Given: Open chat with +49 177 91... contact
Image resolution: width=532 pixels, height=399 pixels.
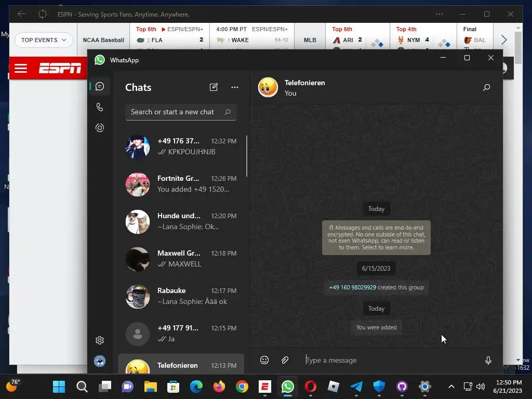Looking at the screenshot, I should pyautogui.click(x=181, y=334).
